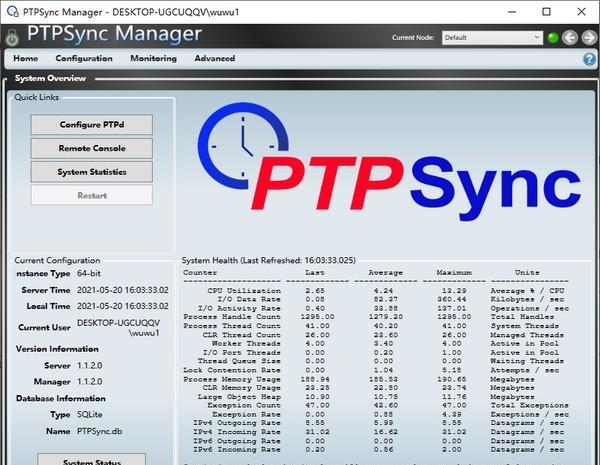
Task: Click the 64-bit instance type value
Action: pos(89,274)
